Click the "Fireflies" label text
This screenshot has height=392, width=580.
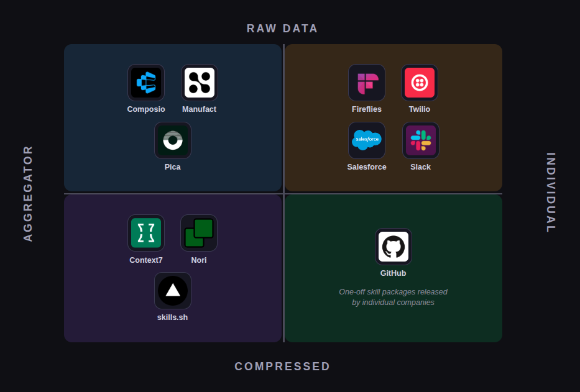(367, 109)
